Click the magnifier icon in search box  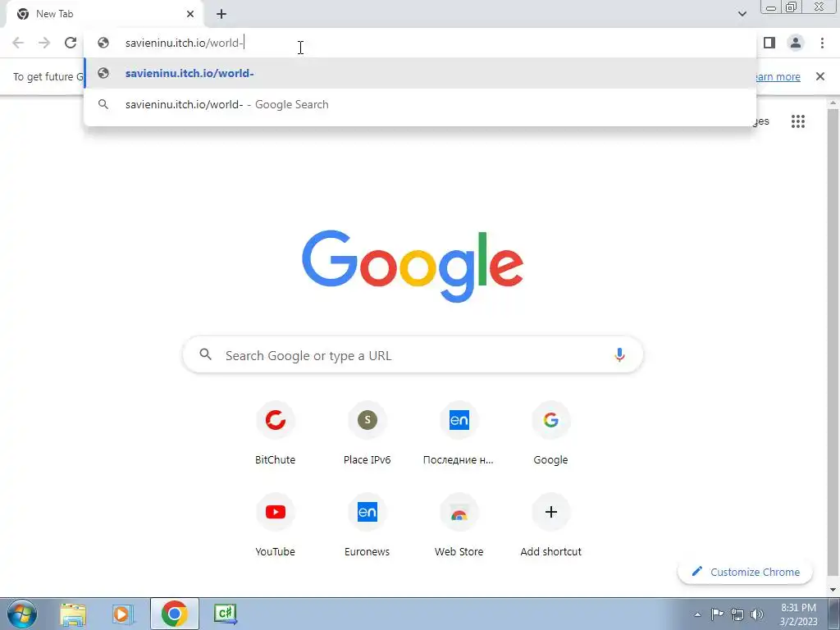[x=206, y=354]
